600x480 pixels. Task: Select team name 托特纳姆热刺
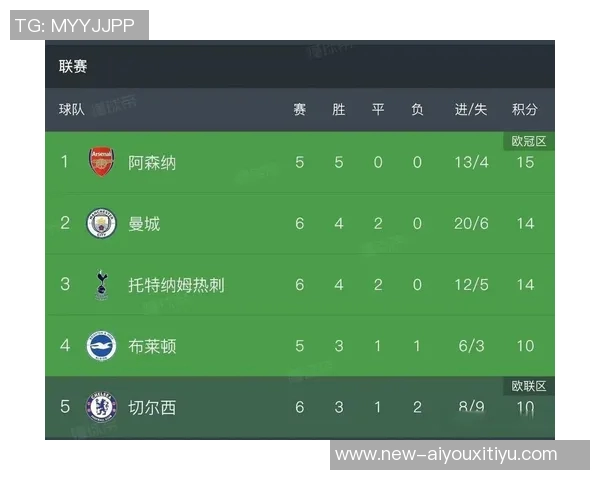(x=176, y=285)
